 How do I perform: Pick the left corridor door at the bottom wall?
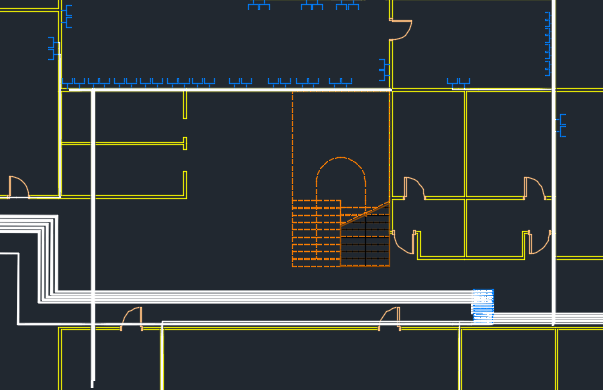132,319
